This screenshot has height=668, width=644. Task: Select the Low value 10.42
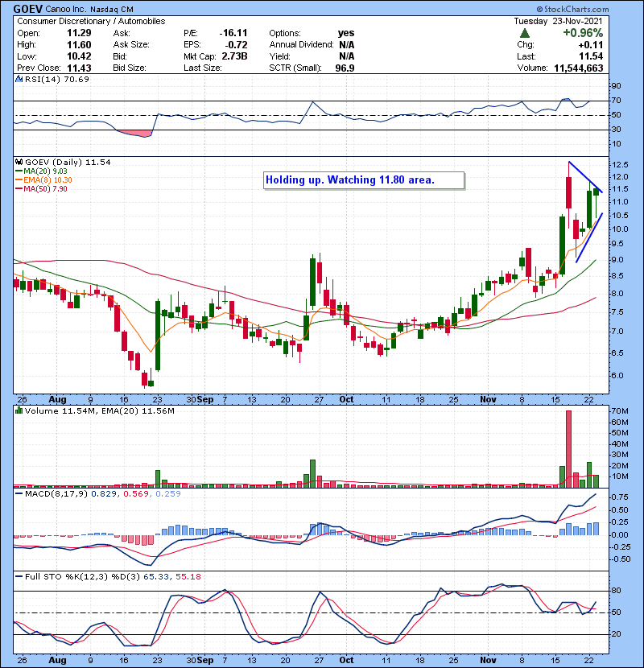click(79, 56)
